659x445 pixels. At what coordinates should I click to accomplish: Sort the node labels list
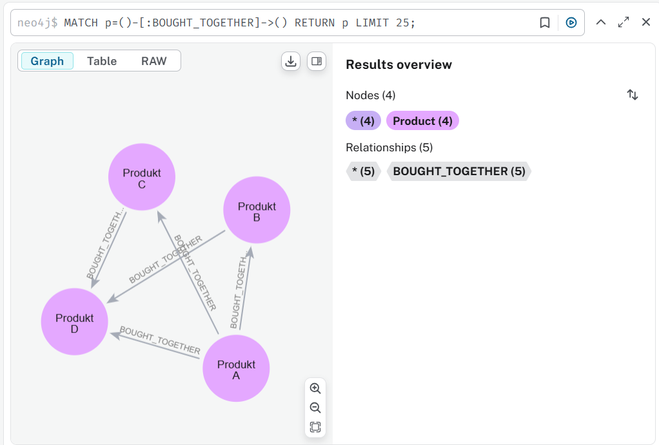[x=633, y=95]
